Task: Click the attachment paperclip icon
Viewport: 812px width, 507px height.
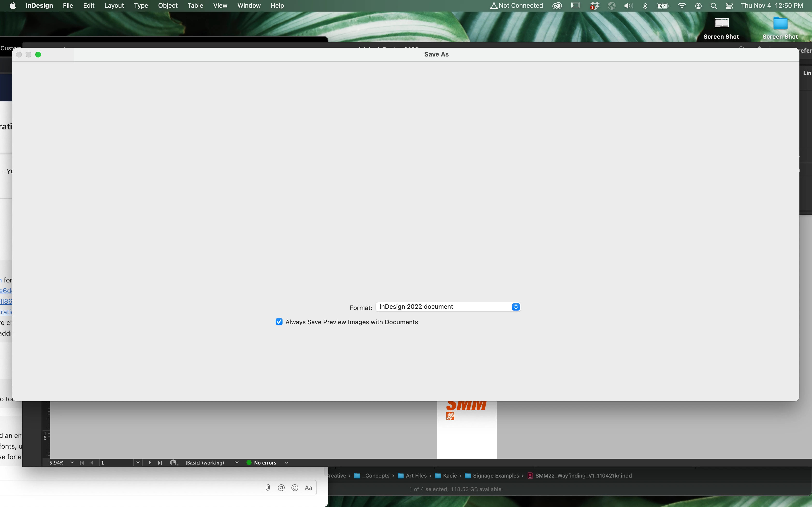Action: 268,487
